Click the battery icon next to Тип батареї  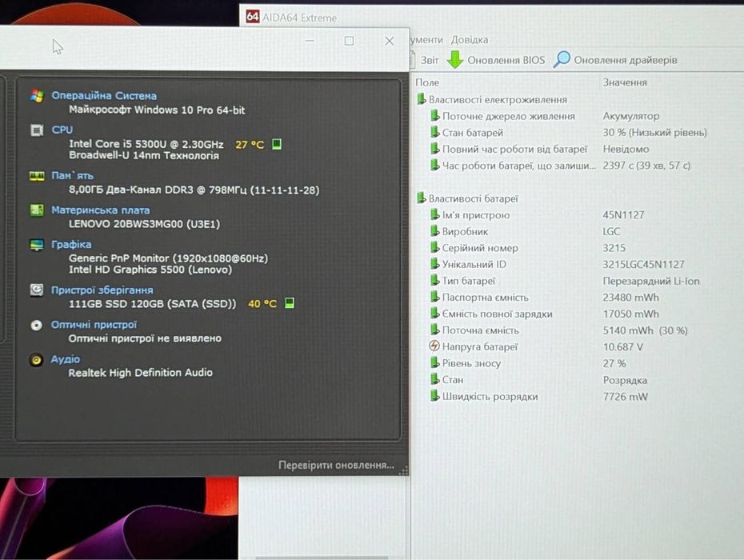(x=434, y=281)
